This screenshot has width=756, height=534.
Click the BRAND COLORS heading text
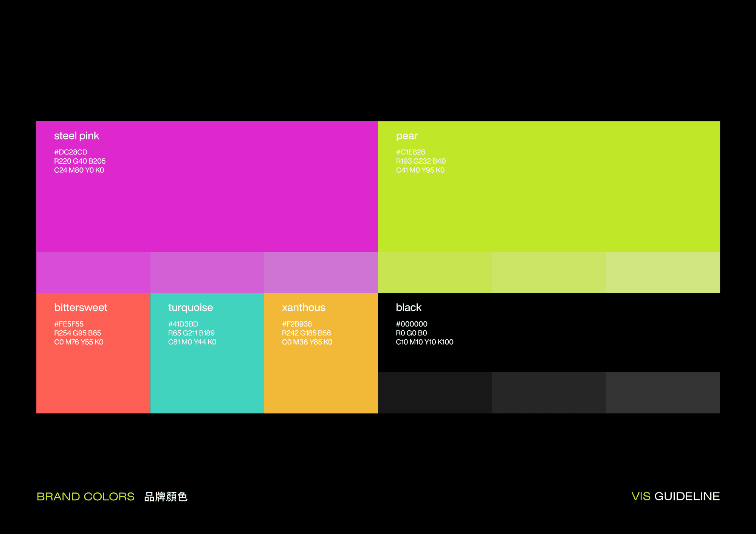[x=85, y=496]
